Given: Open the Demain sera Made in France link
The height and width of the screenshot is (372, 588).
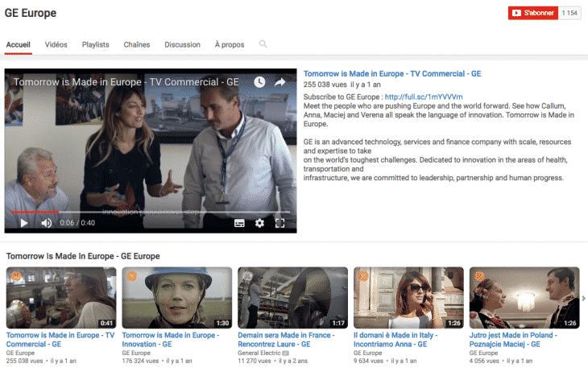Looking at the screenshot, I should tap(286, 340).
